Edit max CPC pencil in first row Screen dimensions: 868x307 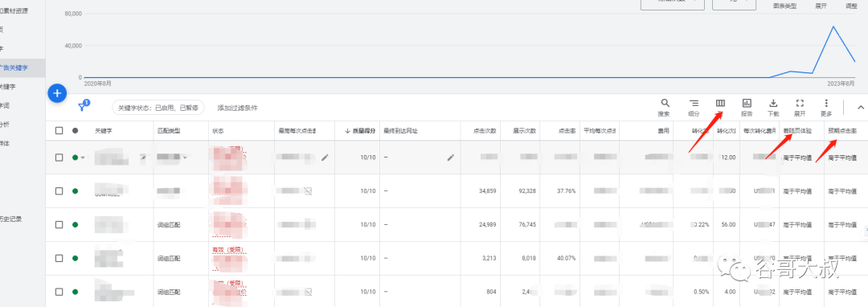click(x=325, y=158)
